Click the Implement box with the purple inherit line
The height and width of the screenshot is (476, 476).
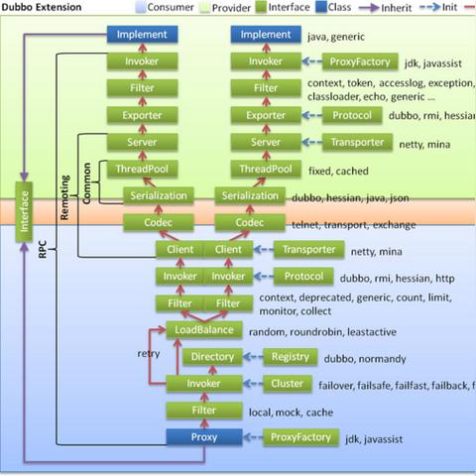142,35
